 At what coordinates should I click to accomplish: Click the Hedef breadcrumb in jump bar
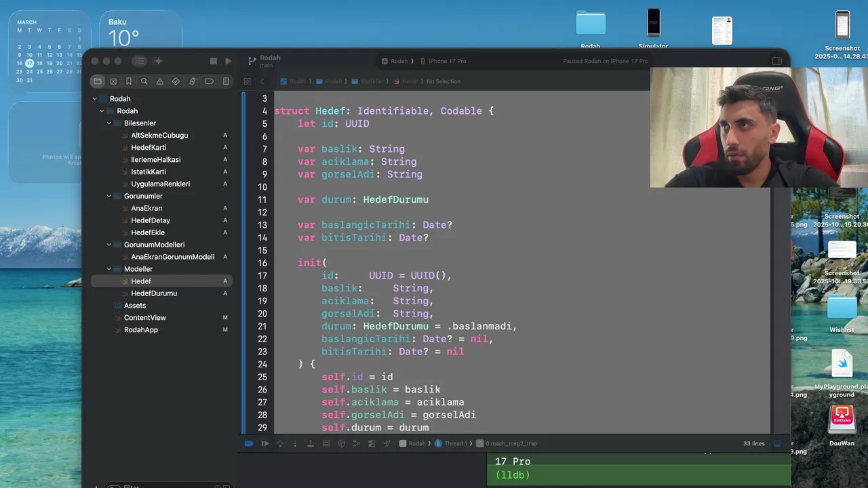point(406,81)
